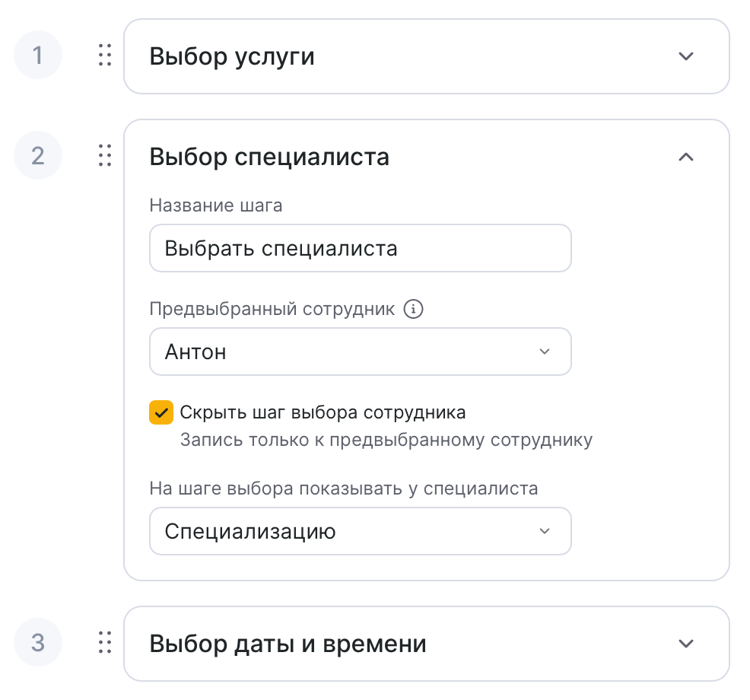This screenshot has width=750, height=700.
Task: Click the step number 1 badge
Action: pyautogui.click(x=38, y=56)
